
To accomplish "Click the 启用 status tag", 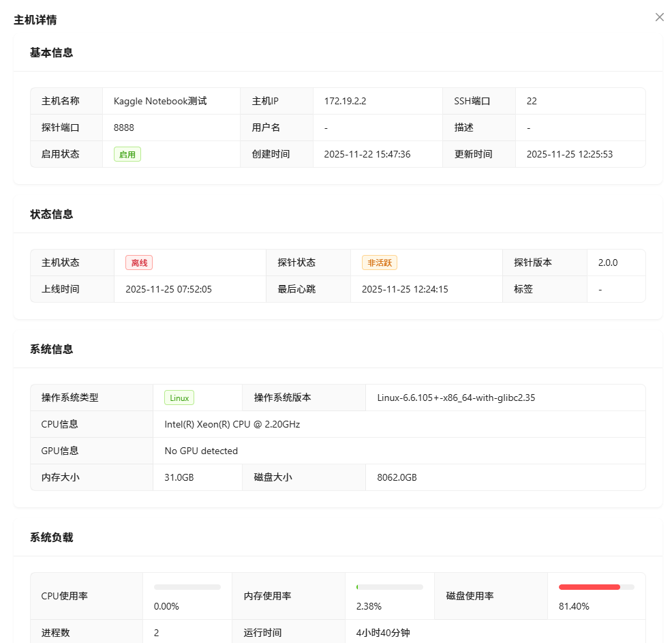I will [x=127, y=155].
